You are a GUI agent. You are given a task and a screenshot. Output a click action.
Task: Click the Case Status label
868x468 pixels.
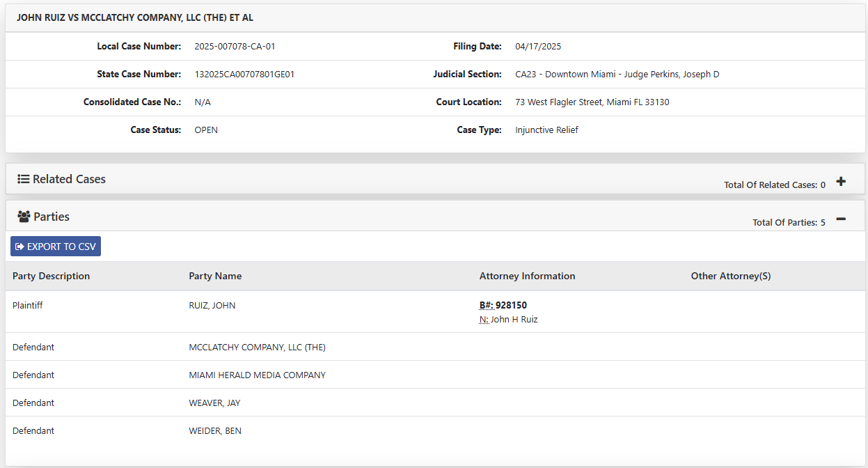(x=156, y=130)
